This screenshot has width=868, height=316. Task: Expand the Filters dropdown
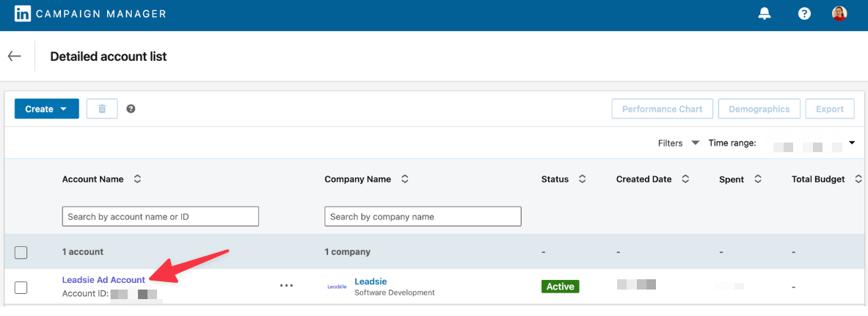point(679,143)
